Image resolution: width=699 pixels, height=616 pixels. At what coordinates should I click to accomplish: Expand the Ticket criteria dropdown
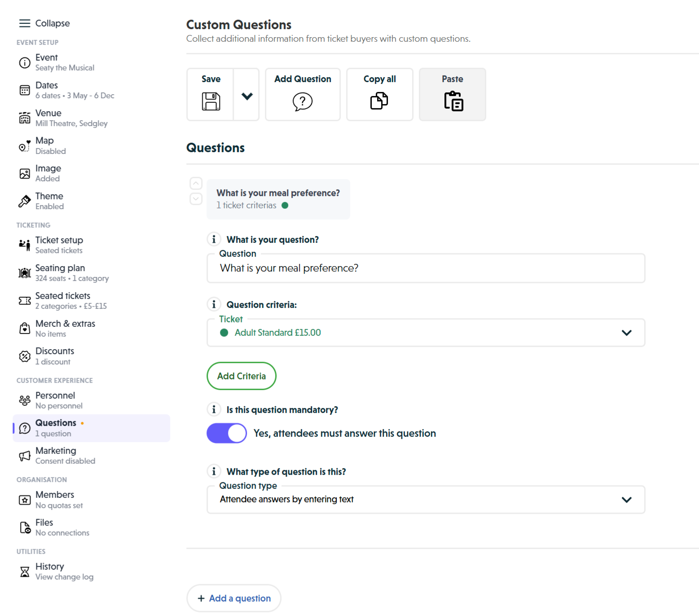(627, 333)
